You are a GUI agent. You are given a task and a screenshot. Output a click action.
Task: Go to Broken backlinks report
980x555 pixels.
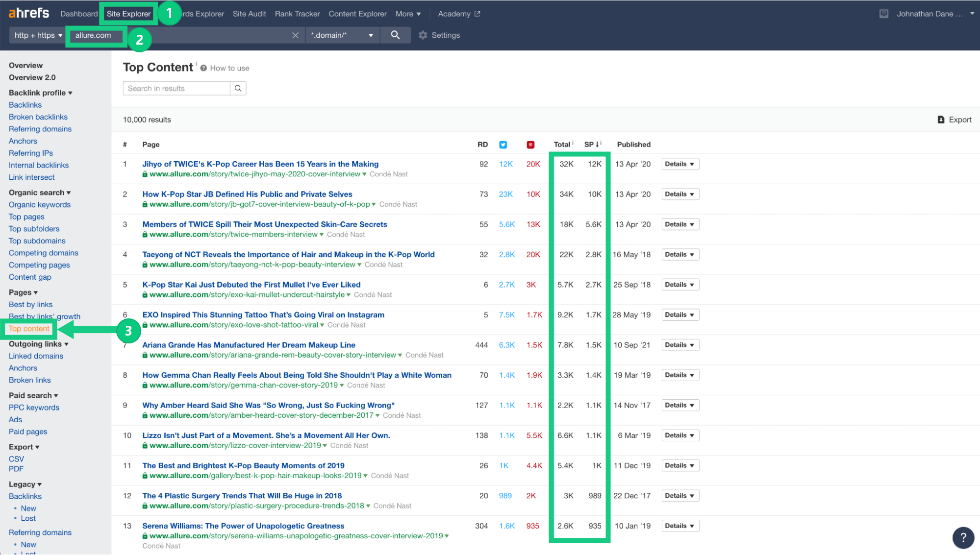click(x=38, y=117)
